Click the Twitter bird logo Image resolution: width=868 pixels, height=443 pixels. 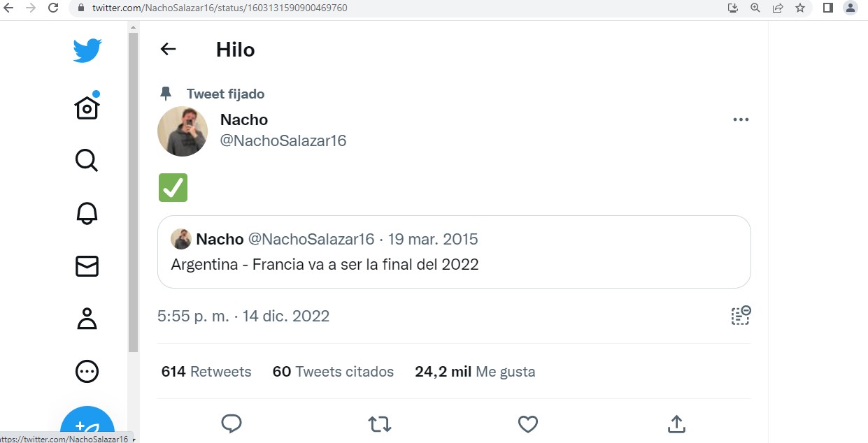(87, 50)
